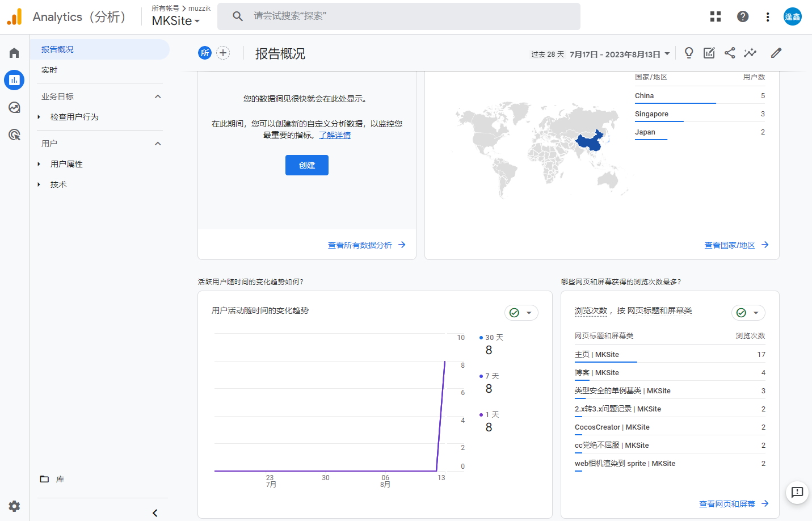Click the CocosCreator | MKSite row
This screenshot has height=521, width=812.
click(x=670, y=427)
